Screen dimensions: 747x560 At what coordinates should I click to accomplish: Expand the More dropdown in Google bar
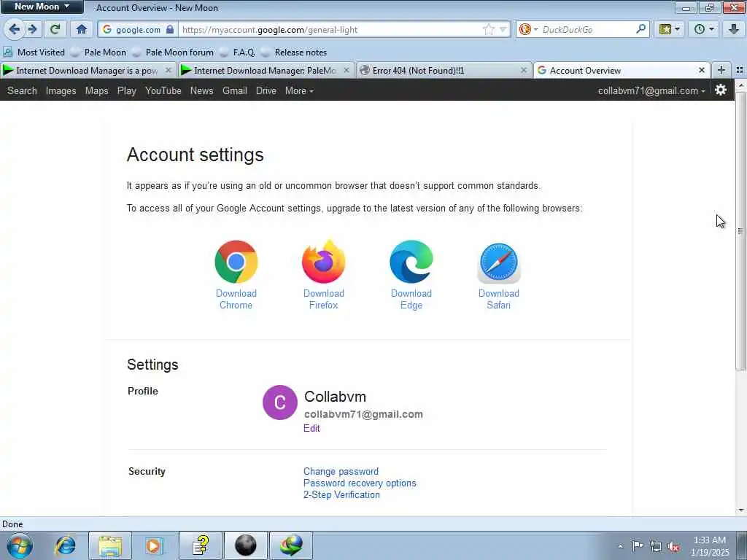pyautogui.click(x=298, y=90)
